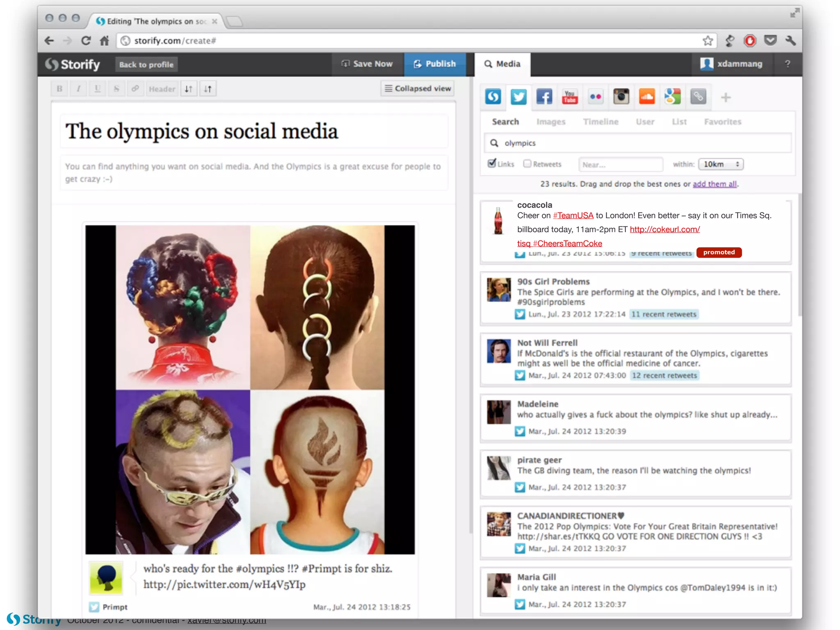Choose the YouTube source icon
The image size is (840, 630).
click(570, 97)
